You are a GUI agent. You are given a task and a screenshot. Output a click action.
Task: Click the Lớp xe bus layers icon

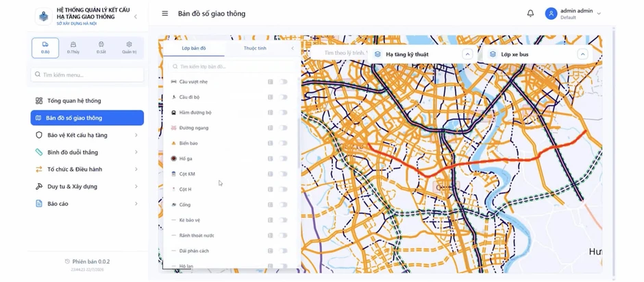(493, 54)
